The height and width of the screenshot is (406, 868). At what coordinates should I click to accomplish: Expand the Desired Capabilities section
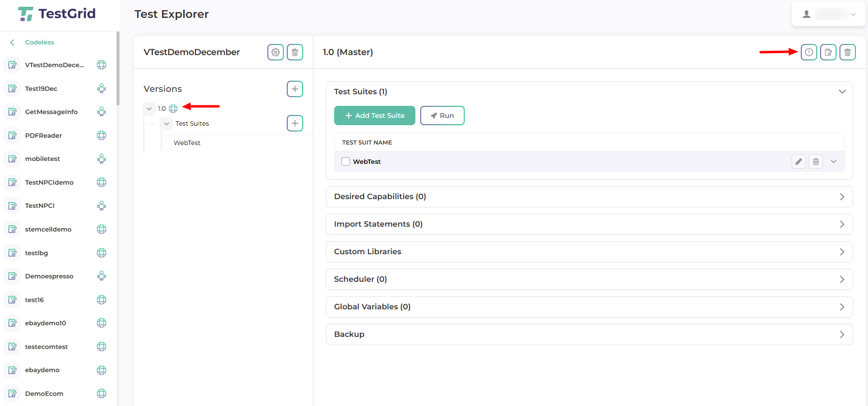click(x=588, y=197)
